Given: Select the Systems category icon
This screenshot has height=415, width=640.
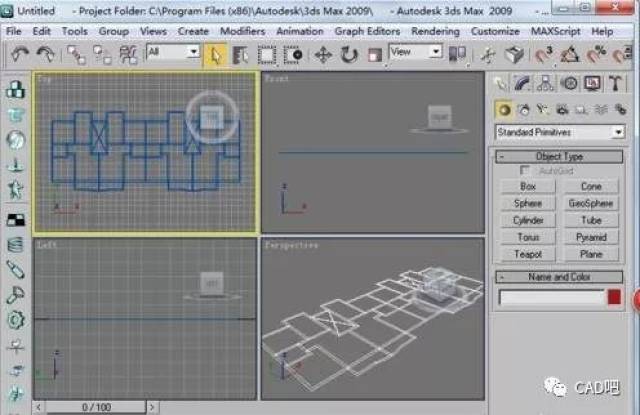Looking at the screenshot, I should (620, 110).
